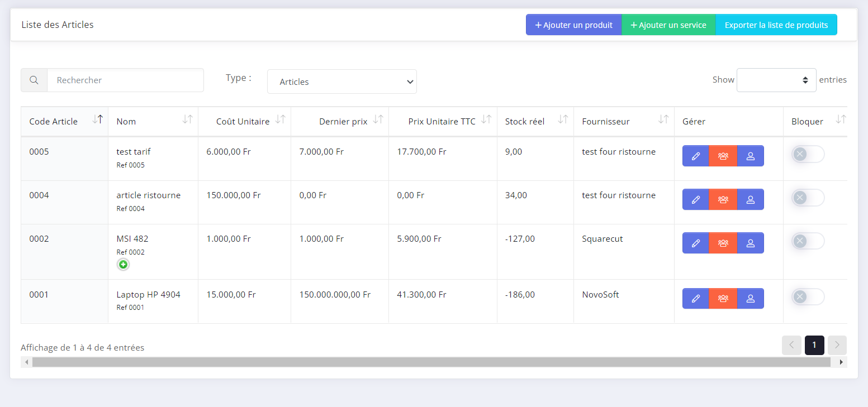868x407 pixels.
Task: Toggle the Bloquer switch for article 0002
Action: (807, 241)
